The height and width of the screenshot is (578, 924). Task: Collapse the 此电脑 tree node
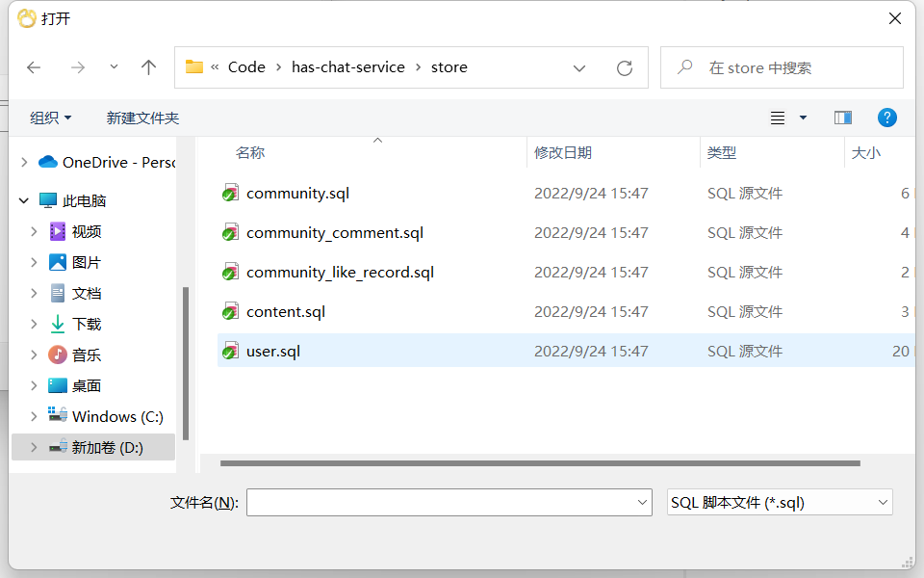pos(24,201)
